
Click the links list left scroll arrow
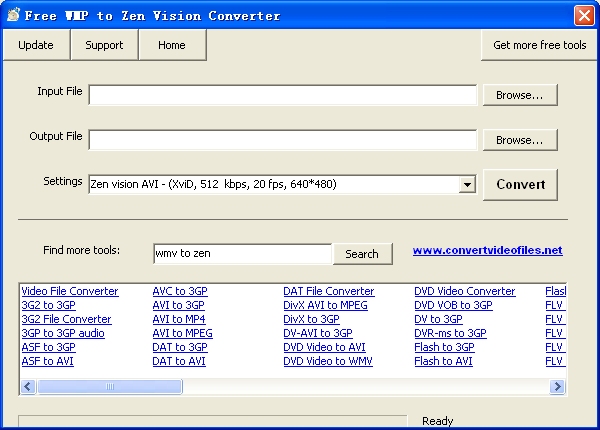coord(28,386)
